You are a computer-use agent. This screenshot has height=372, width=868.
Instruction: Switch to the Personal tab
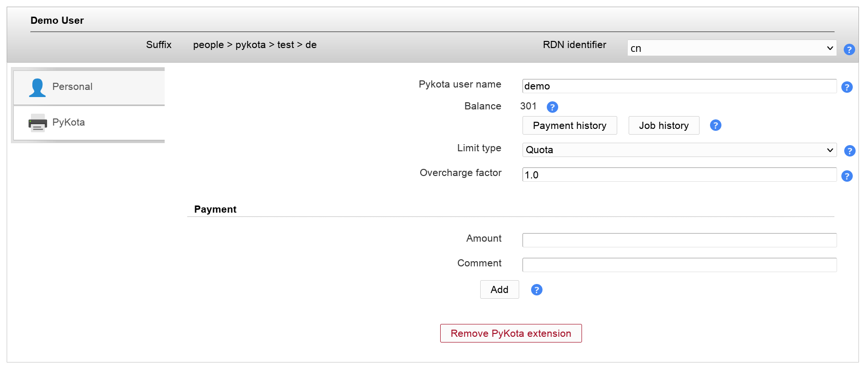72,87
